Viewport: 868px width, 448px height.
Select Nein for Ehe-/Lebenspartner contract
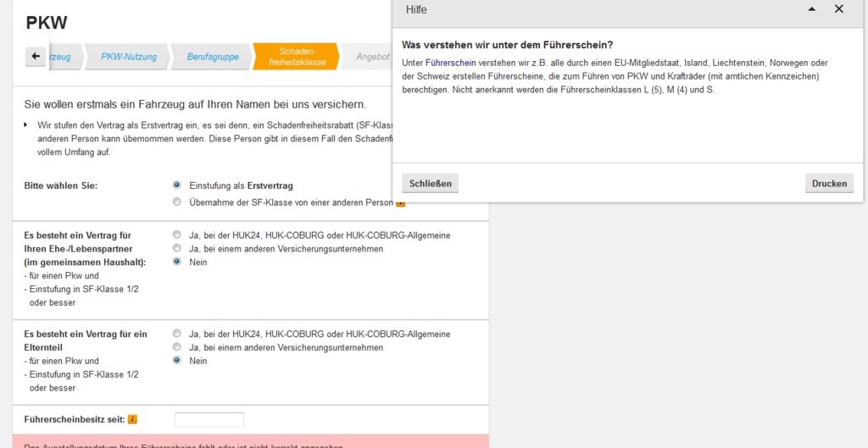point(176,262)
